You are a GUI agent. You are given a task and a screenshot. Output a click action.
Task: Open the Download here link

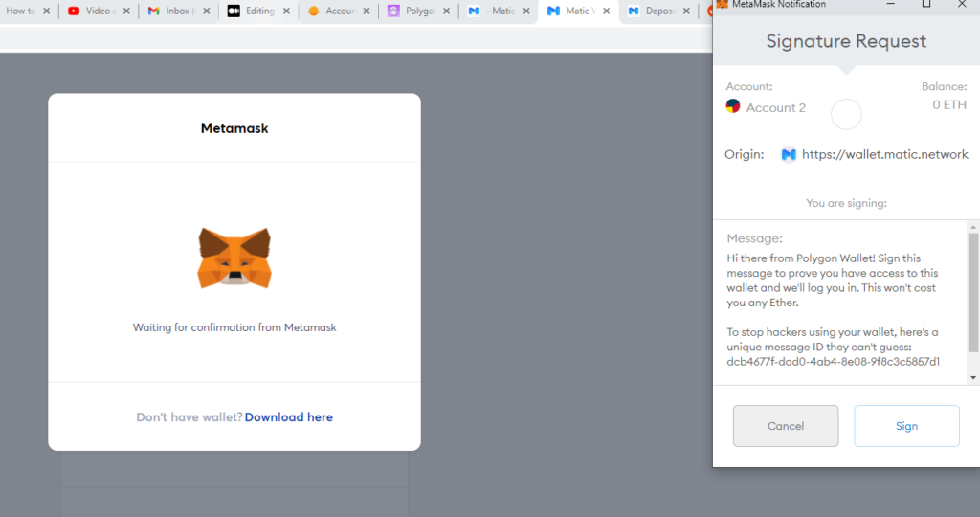click(288, 417)
